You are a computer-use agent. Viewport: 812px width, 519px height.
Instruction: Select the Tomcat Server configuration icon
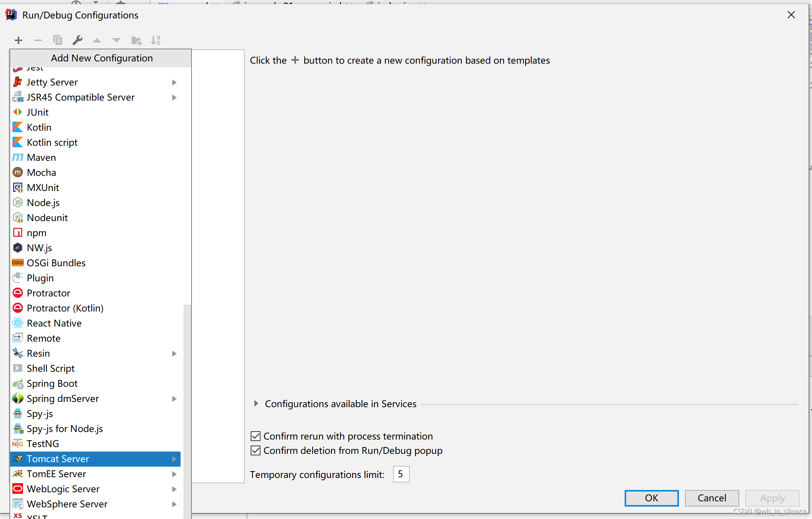(18, 459)
